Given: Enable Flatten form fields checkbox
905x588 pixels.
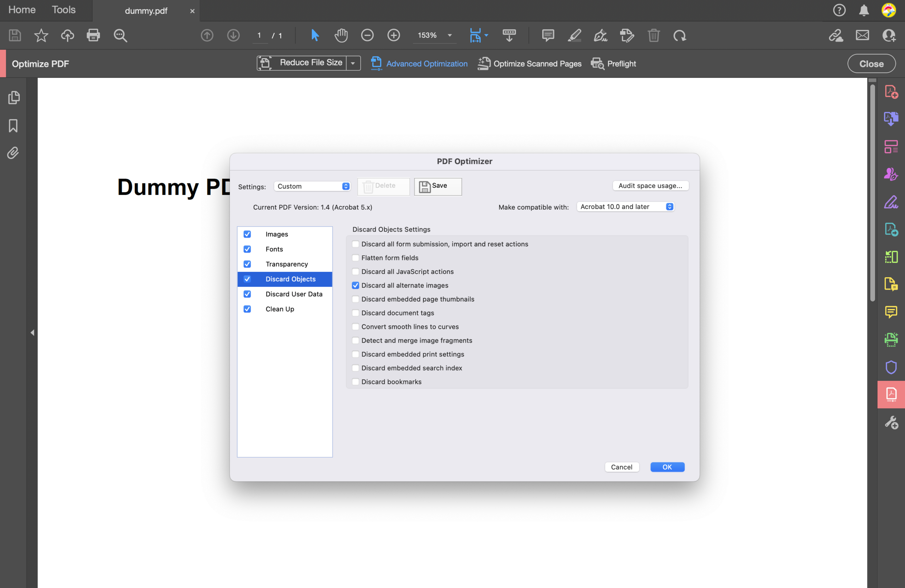Looking at the screenshot, I should 356,258.
